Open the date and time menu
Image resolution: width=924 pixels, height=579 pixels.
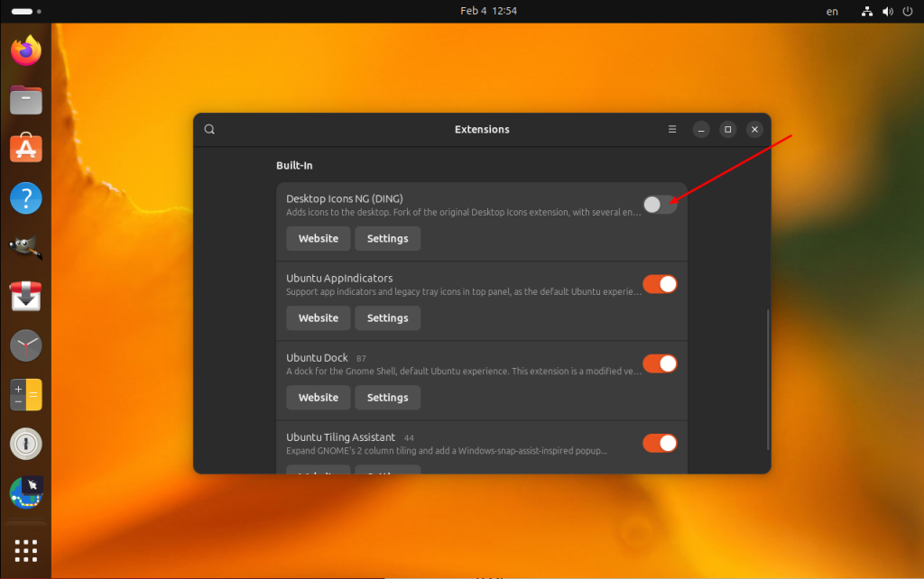[x=488, y=11]
